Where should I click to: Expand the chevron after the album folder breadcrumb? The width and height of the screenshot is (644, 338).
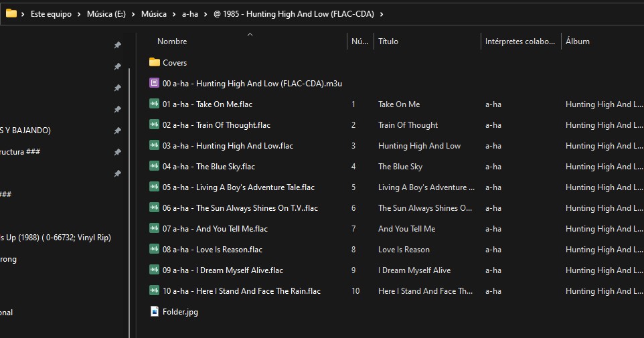382,14
